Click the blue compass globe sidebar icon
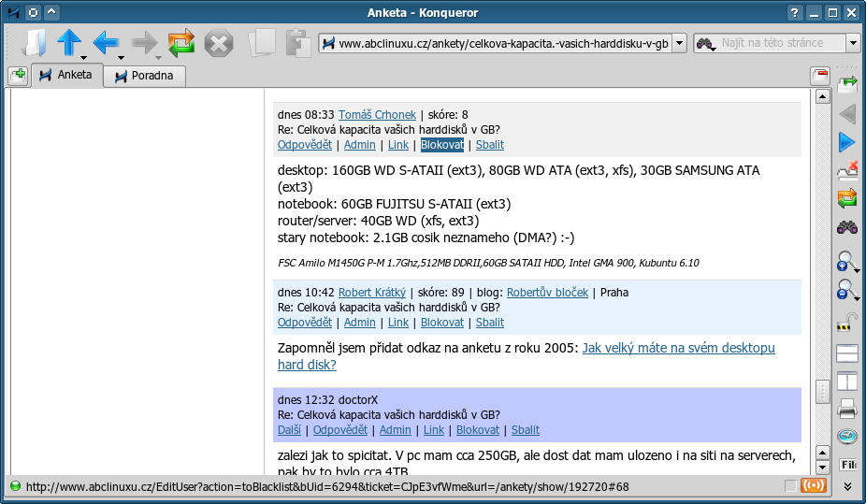This screenshot has height=504, width=866. [847, 437]
